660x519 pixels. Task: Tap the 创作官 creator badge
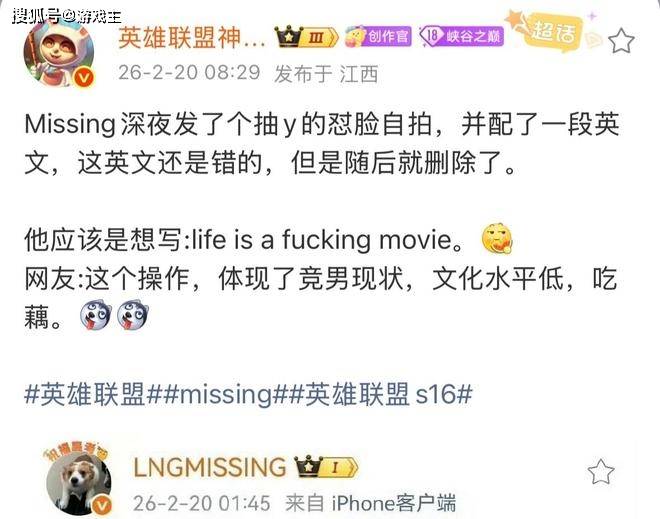click(x=378, y=36)
